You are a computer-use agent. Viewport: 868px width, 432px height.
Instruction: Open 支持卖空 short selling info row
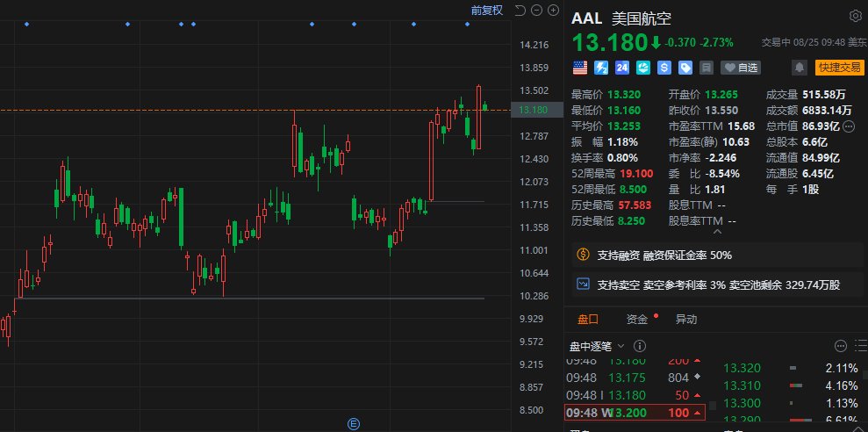717,284
